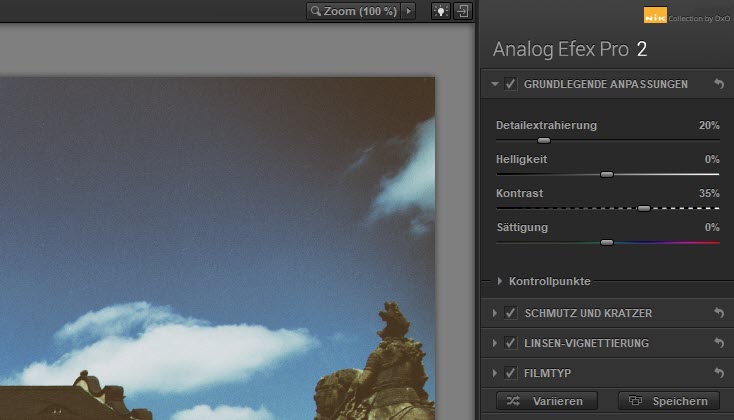Image resolution: width=734 pixels, height=420 pixels.
Task: Collapse the Grundlegende Anpassungen section
Action: tap(495, 84)
